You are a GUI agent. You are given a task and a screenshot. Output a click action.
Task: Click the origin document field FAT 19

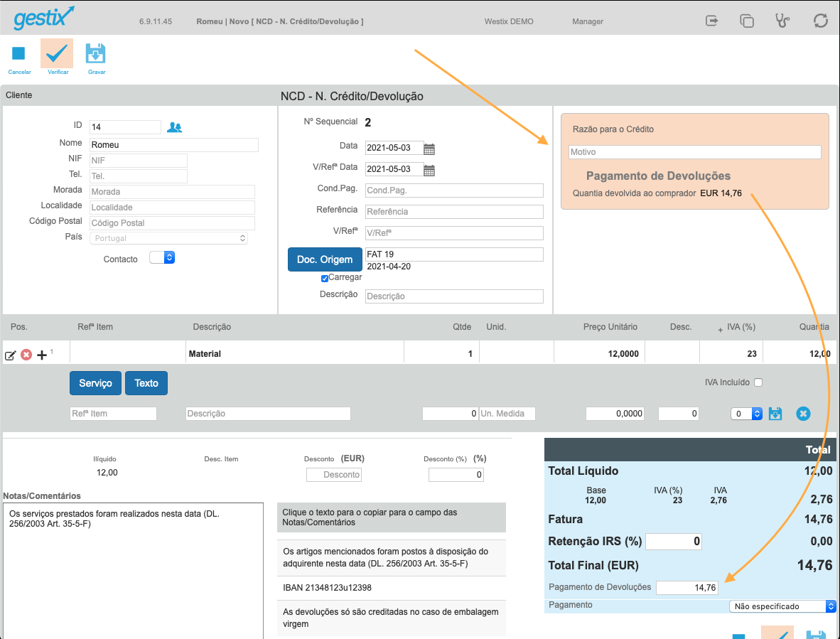coord(454,254)
